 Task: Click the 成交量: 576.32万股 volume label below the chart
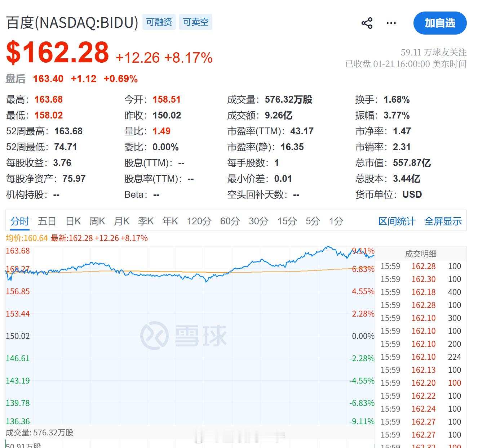coord(40,433)
